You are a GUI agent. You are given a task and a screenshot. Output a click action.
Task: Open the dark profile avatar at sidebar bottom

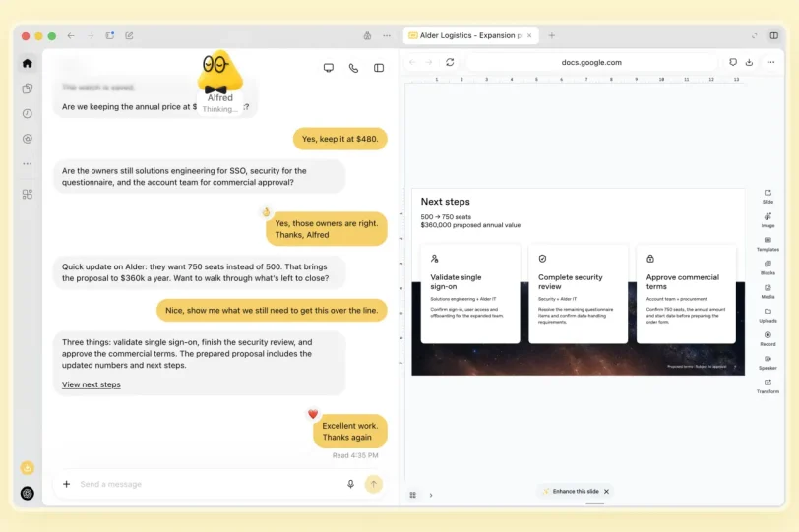28,493
